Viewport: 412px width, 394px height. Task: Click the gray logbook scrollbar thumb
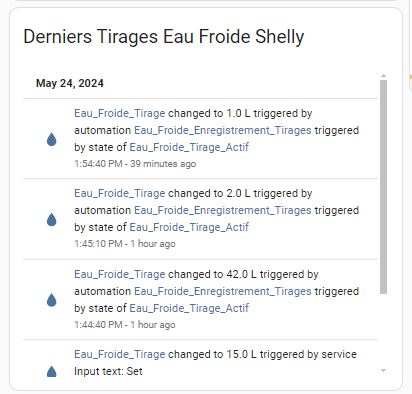click(x=383, y=187)
